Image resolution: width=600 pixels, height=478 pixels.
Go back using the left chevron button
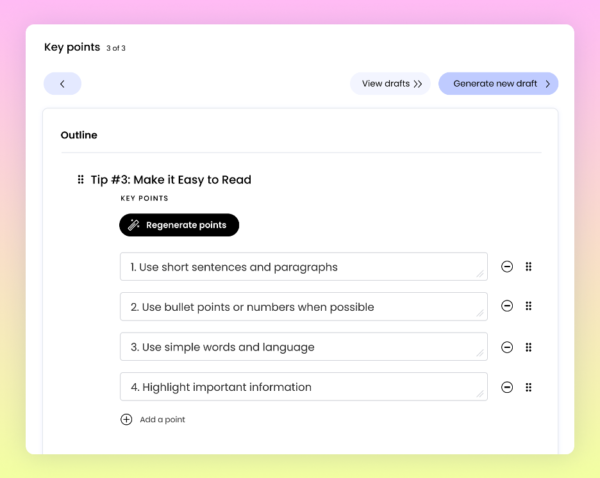(62, 83)
